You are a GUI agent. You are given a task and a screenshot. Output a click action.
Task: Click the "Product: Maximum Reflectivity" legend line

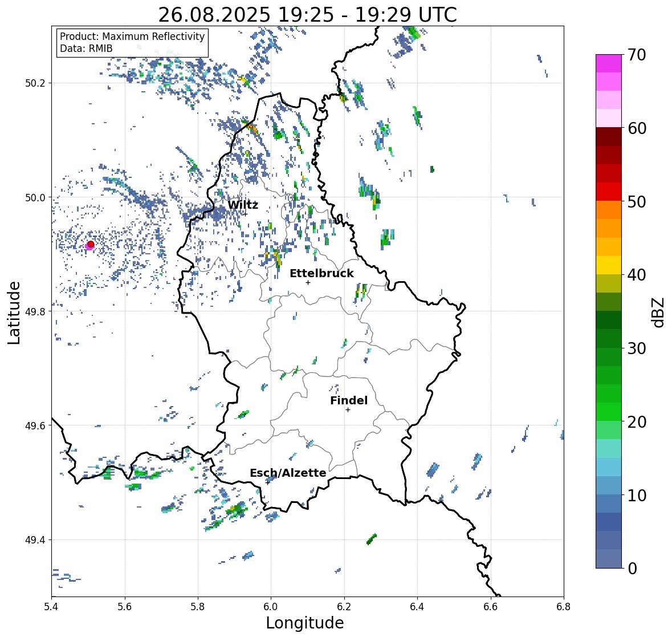[x=132, y=36]
